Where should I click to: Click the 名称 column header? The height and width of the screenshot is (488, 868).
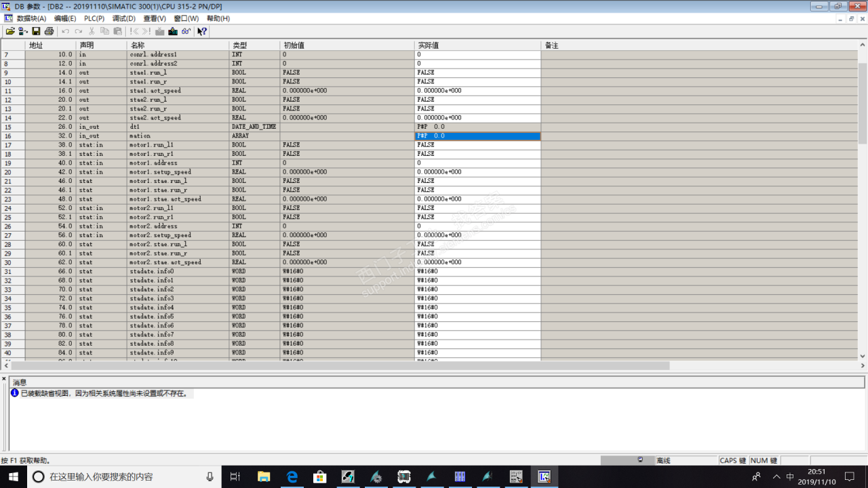178,45
